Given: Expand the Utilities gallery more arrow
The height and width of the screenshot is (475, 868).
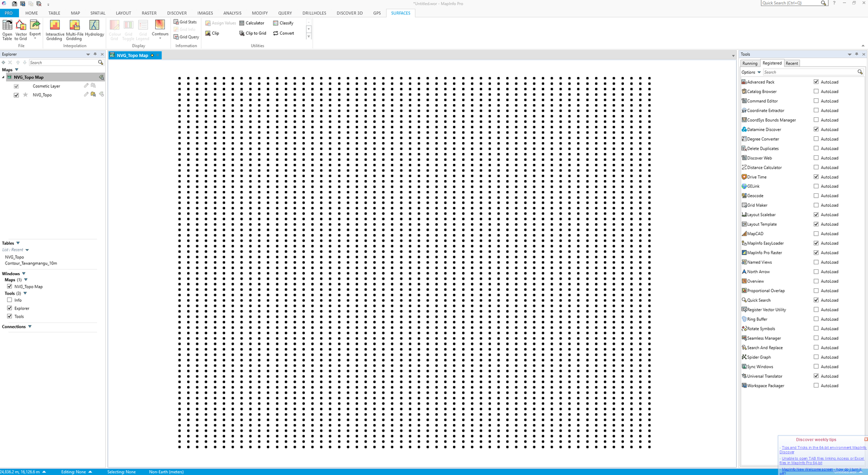Looking at the screenshot, I should (309, 36).
